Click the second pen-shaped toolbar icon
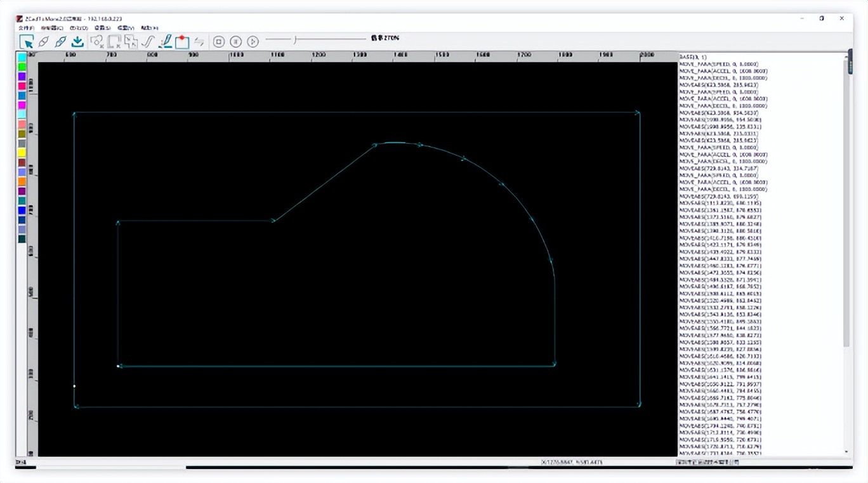Image resolution: width=868 pixels, height=483 pixels. [60, 42]
